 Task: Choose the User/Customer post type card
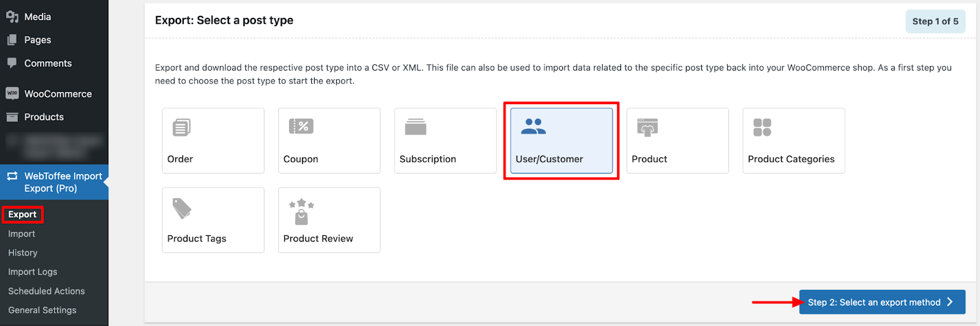click(562, 141)
